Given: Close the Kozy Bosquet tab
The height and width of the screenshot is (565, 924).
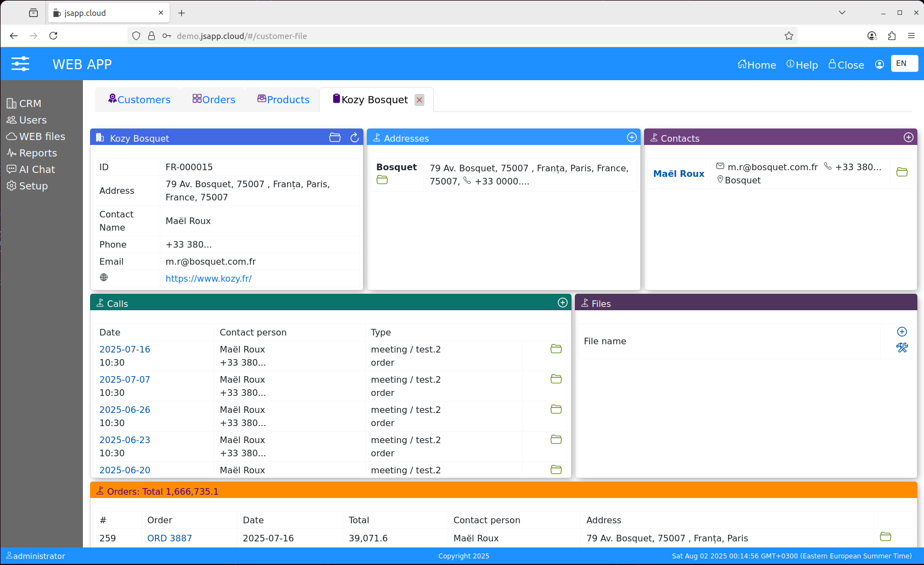Looking at the screenshot, I should click(419, 100).
